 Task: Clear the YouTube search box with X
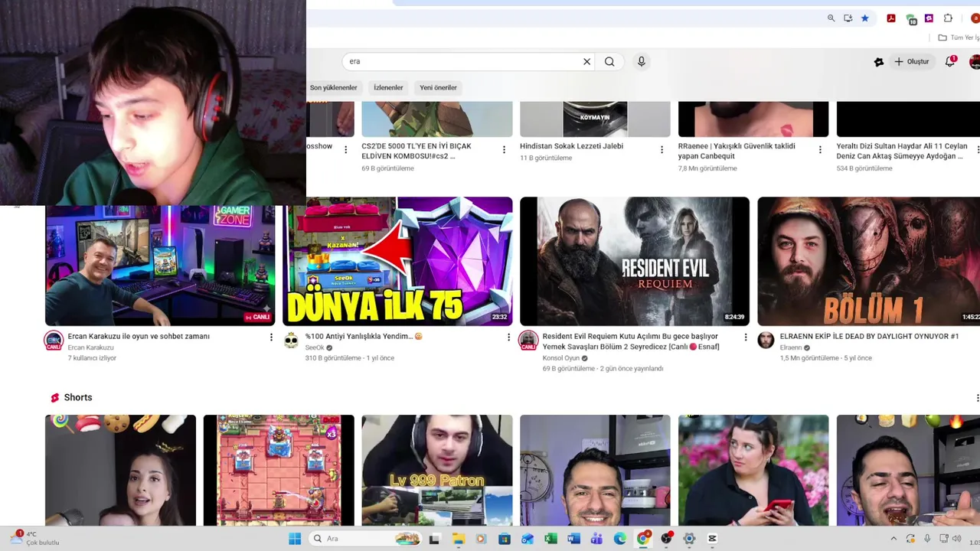click(x=587, y=61)
